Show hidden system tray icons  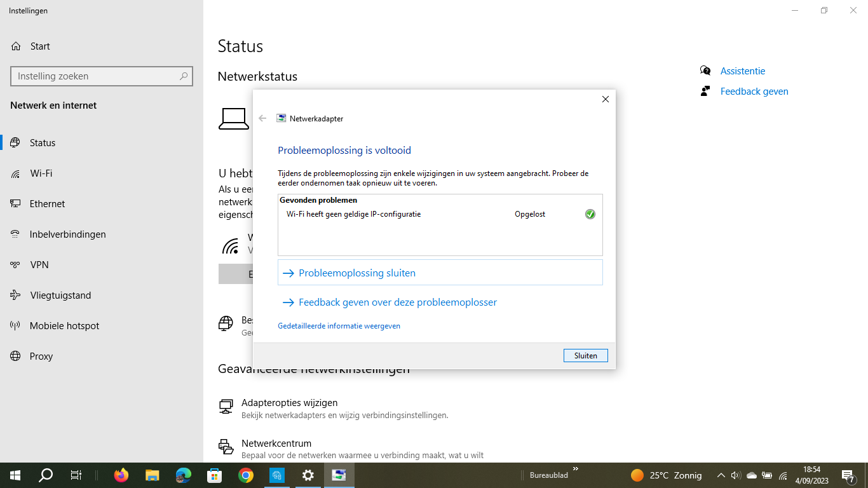click(721, 475)
